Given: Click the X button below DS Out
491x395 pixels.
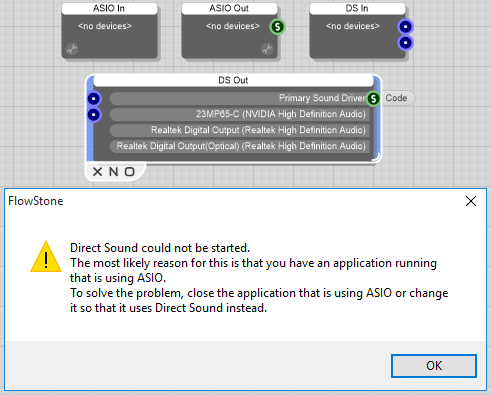Looking at the screenshot, I should tap(97, 172).
